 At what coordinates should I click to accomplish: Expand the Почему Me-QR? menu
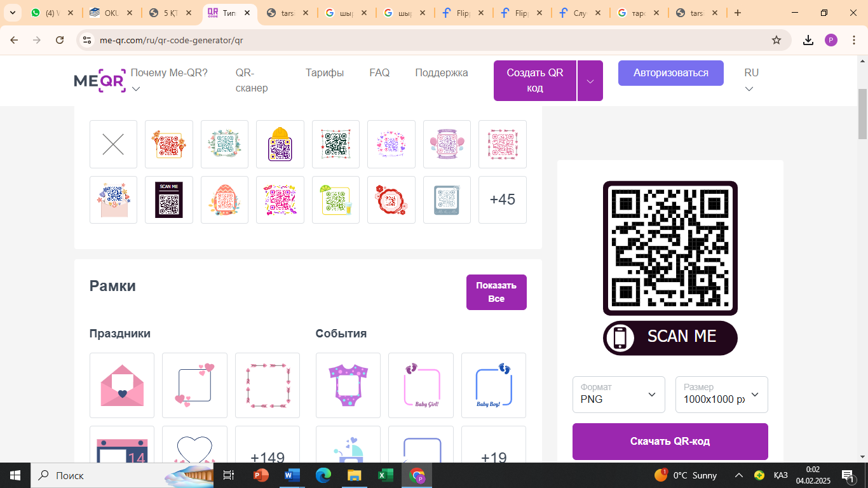(169, 80)
